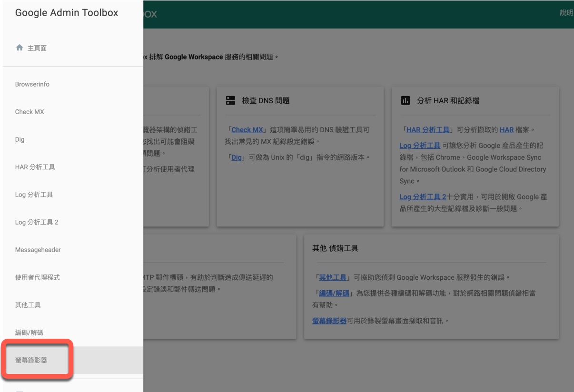Click the Log 分析工具 2 link in card
This screenshot has width=574, height=392.
[x=423, y=197]
